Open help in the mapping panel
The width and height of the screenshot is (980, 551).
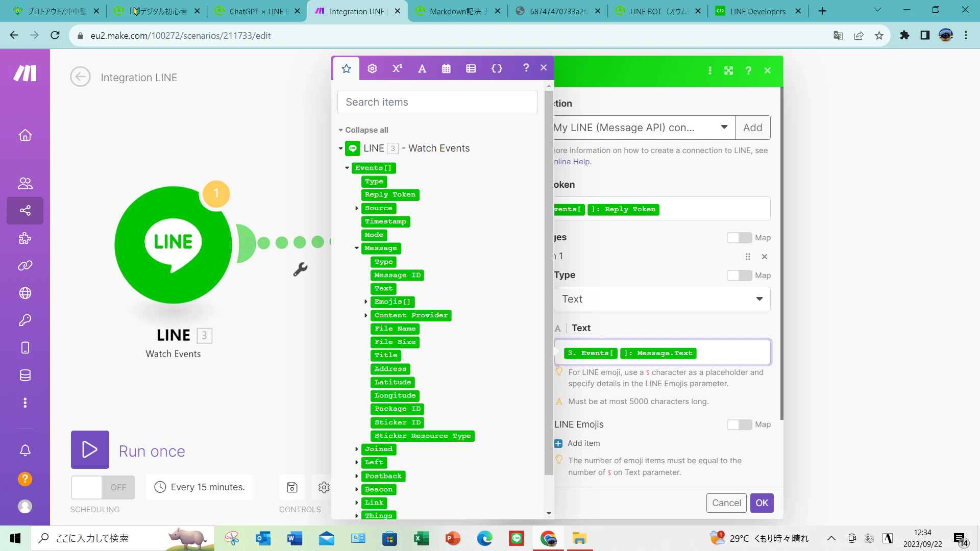[526, 68]
